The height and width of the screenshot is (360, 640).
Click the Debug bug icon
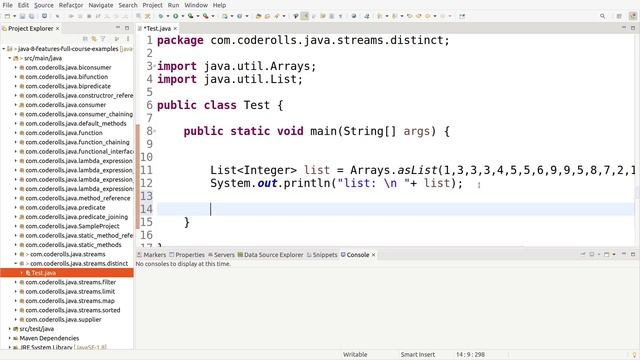click(x=161, y=16)
